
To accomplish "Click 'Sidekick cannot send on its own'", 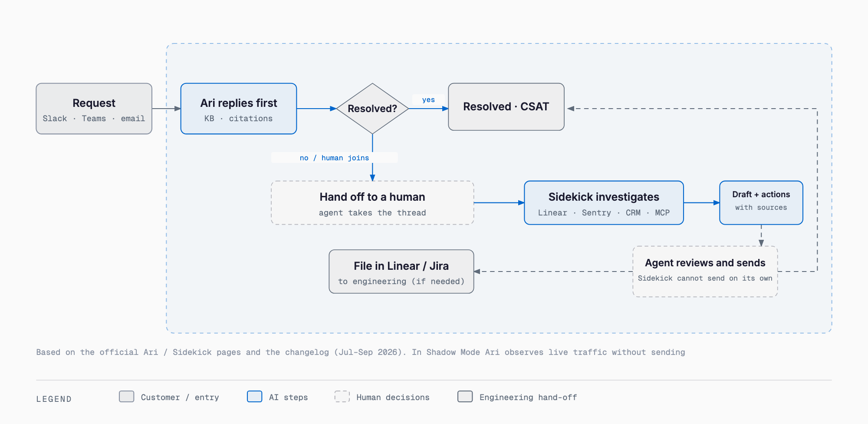I will tap(705, 278).
